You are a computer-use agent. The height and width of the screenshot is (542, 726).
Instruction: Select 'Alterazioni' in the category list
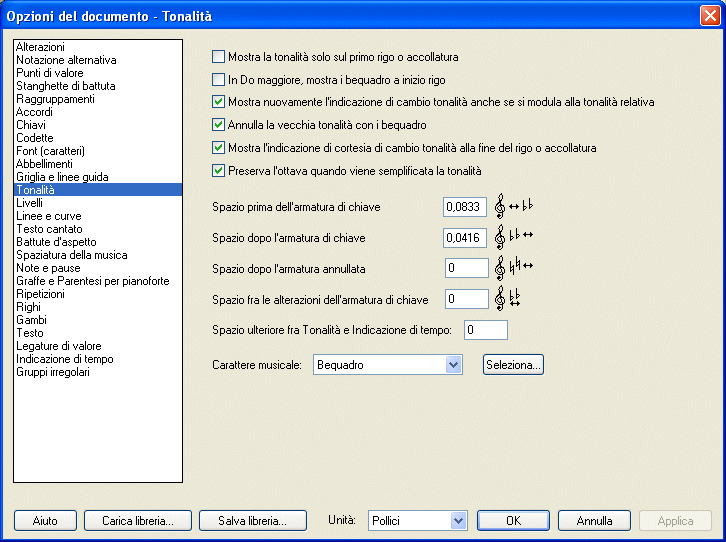tap(41, 47)
